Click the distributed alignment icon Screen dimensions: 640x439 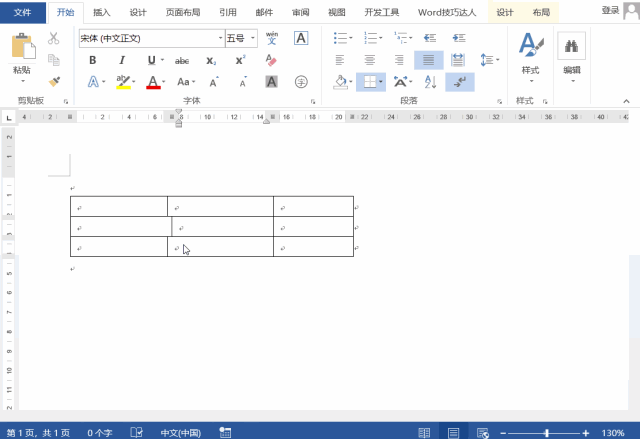point(458,60)
